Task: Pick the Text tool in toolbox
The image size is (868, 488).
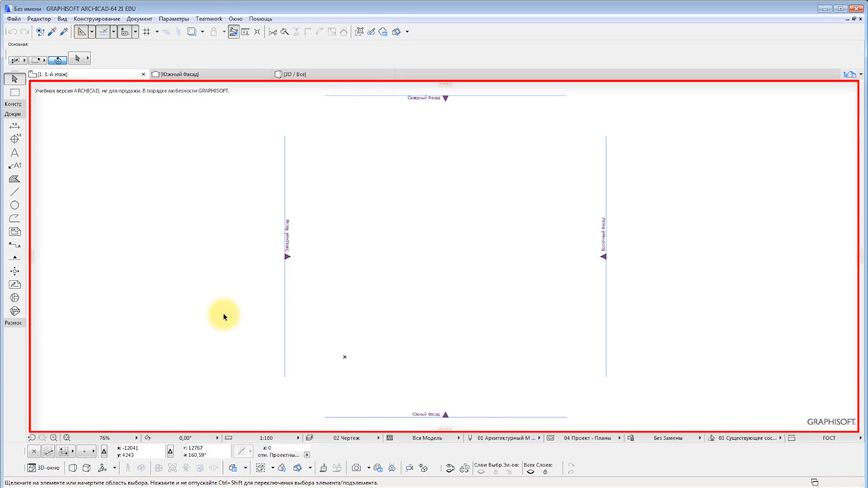Action: coord(14,153)
